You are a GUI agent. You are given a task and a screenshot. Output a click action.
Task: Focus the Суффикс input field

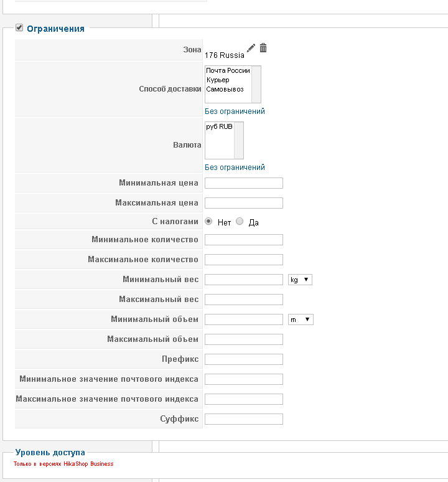tap(243, 419)
